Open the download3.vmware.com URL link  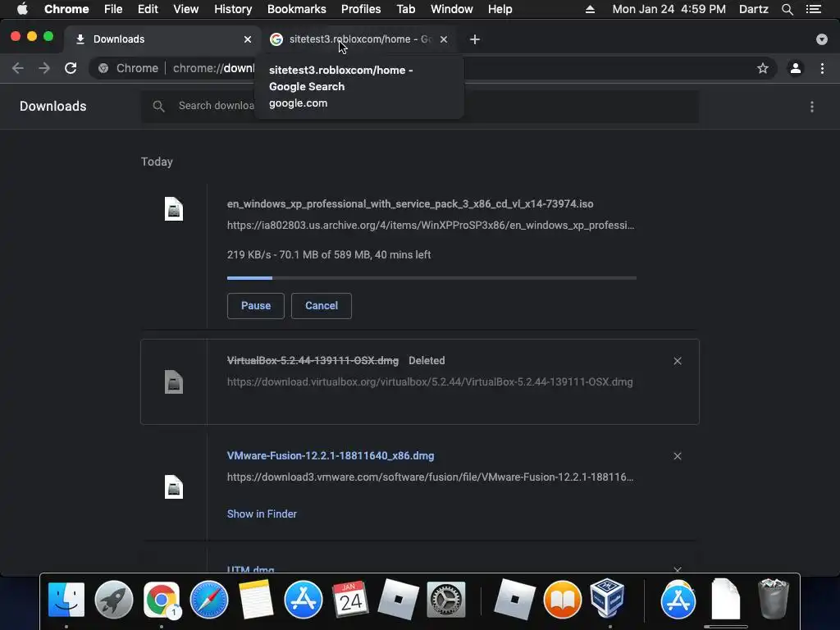pyautogui.click(x=430, y=477)
